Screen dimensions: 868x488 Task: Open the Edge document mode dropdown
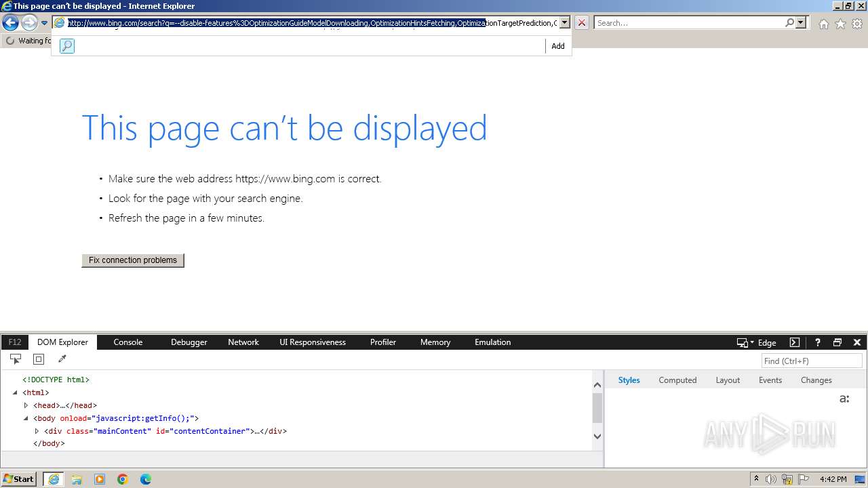point(757,342)
